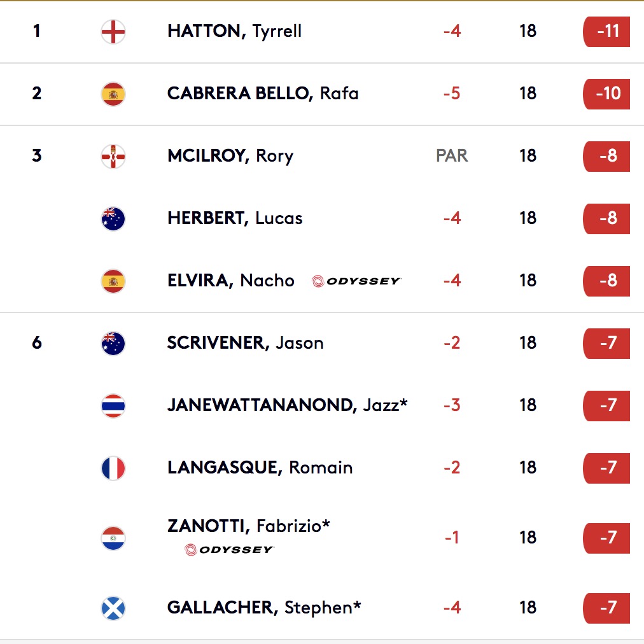Expand the HERBERT, Lucas row
The width and height of the screenshot is (644, 644).
coord(322,219)
